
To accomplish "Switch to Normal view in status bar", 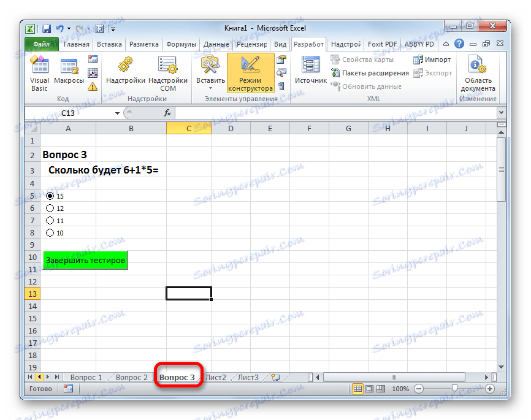I will click(x=357, y=389).
